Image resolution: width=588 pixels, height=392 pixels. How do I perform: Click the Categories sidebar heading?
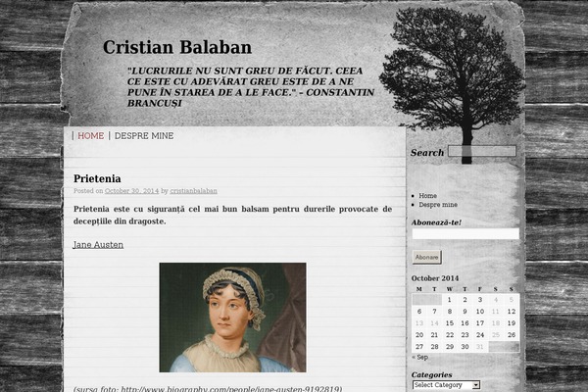coord(431,374)
